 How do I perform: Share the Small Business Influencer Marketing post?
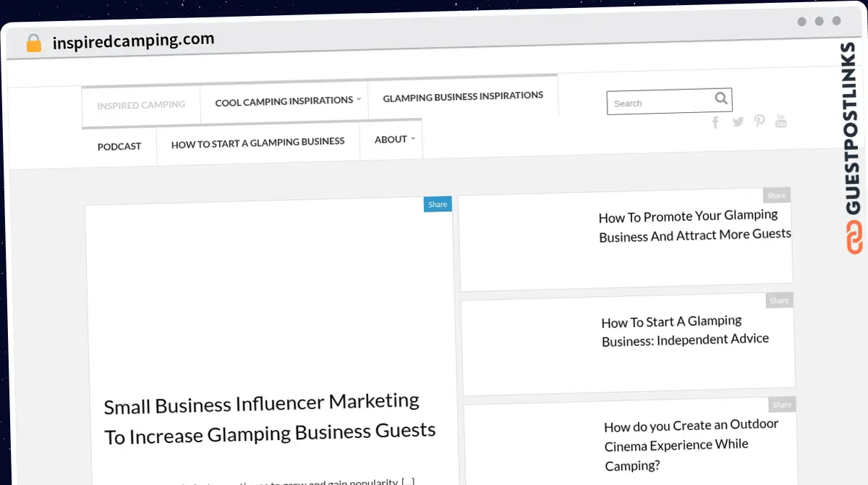pyautogui.click(x=438, y=204)
